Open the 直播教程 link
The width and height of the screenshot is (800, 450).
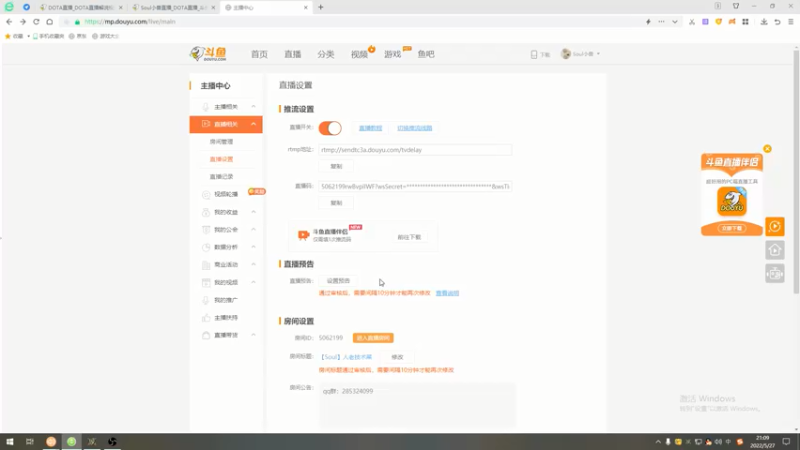(x=370, y=128)
